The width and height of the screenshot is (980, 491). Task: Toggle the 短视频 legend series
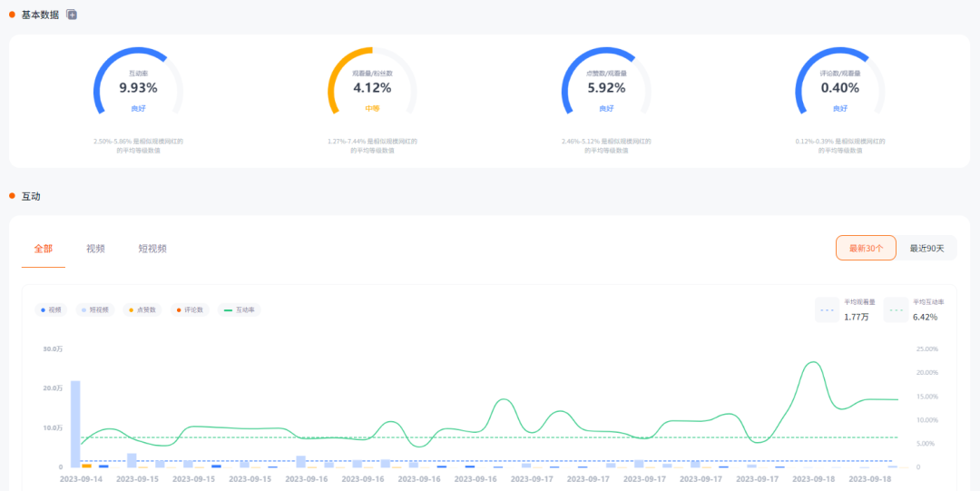[x=94, y=309]
